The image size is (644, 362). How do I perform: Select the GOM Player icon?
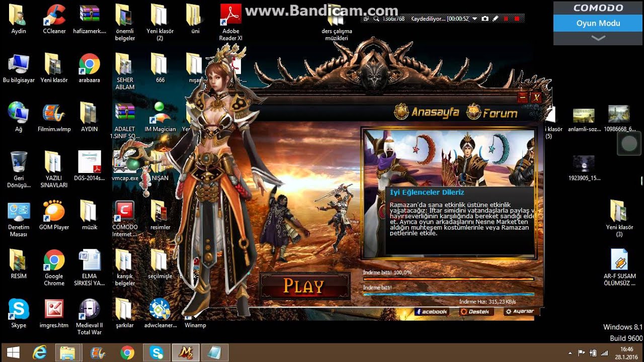[x=54, y=215]
